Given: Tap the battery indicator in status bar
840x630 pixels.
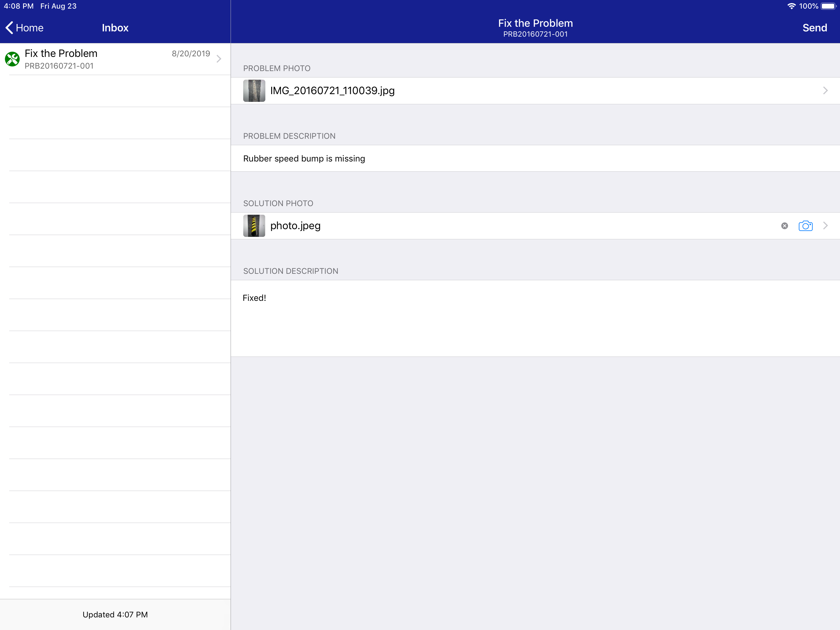Looking at the screenshot, I should point(828,6).
